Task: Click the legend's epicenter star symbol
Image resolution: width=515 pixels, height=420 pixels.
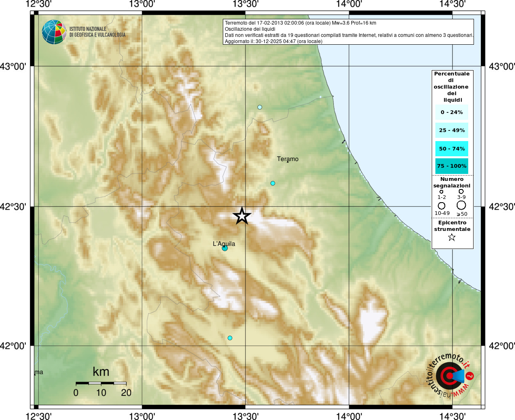Action: point(452,237)
